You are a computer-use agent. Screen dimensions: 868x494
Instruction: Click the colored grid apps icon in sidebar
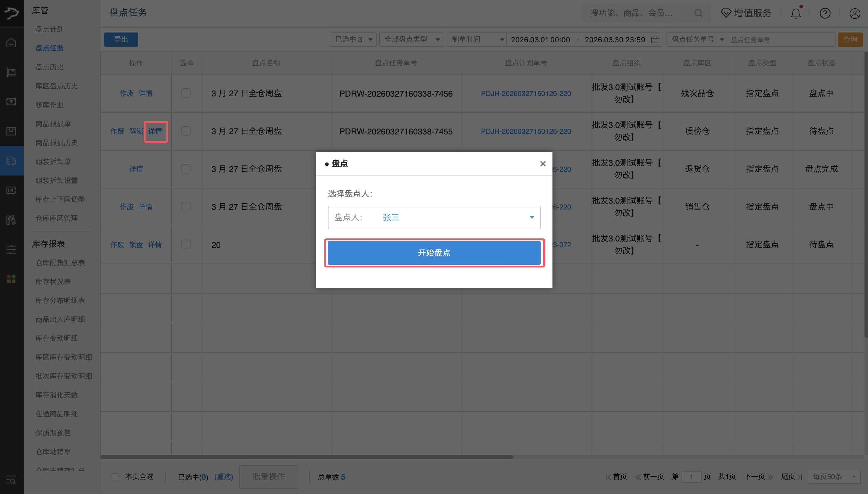(11, 279)
